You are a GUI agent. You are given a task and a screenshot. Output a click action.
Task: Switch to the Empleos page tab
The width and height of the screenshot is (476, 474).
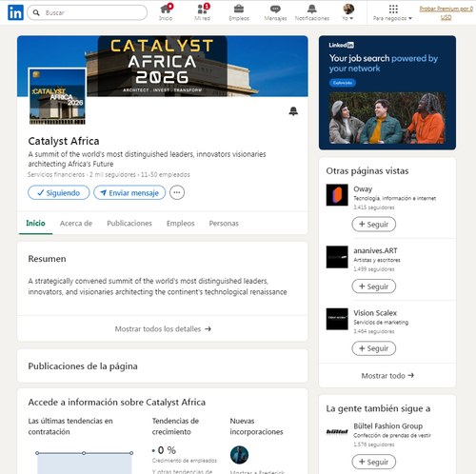pyautogui.click(x=180, y=224)
